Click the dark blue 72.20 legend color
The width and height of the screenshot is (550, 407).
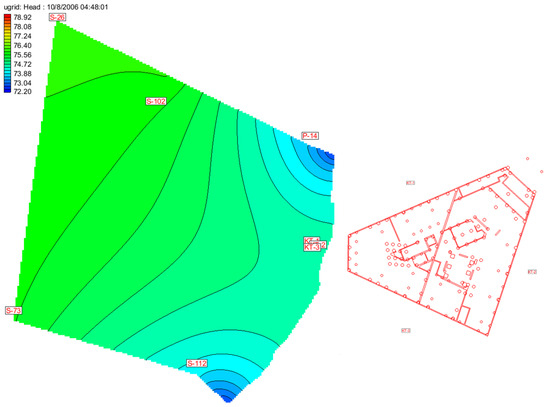7,90
